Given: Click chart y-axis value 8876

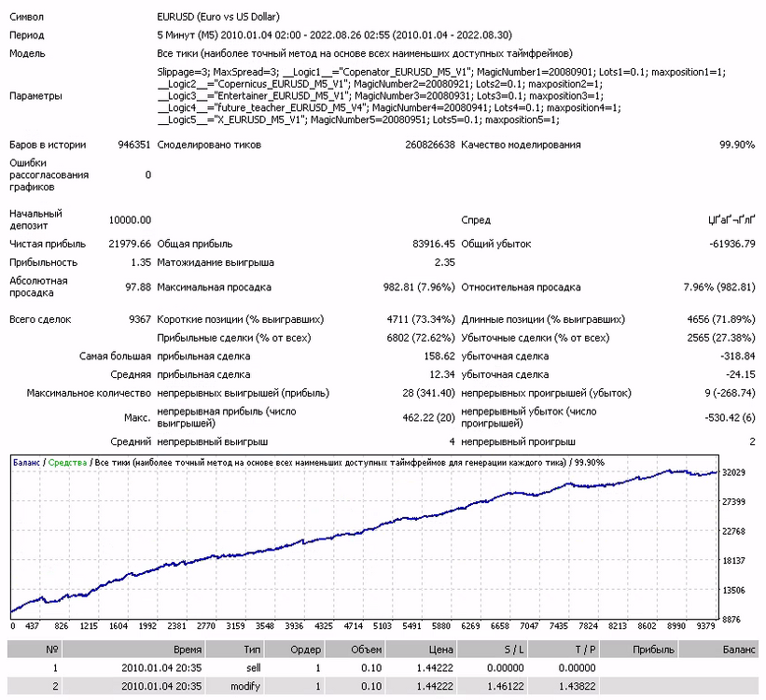Looking at the screenshot, I should pos(731,620).
